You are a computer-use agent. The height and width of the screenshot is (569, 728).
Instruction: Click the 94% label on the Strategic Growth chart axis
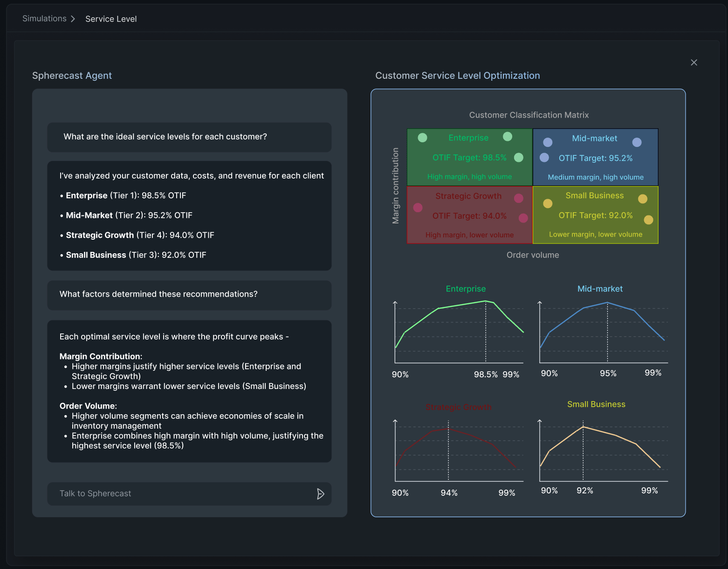[449, 493]
